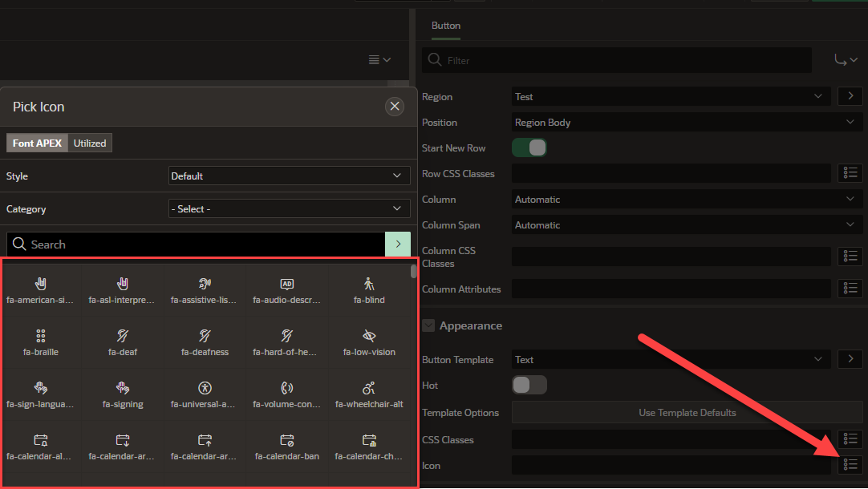Pick the fa-universal-access icon
This screenshot has height=489, width=868.
205,394
